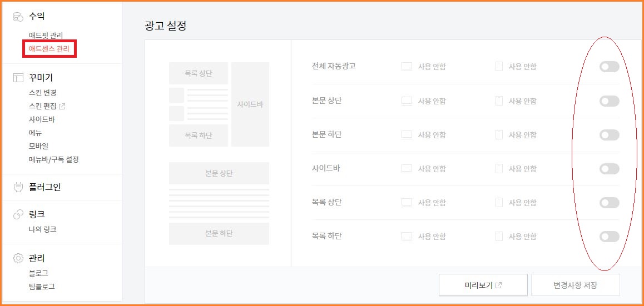Click the 수익 coins icon in sidebar
Screen dimensions: 644x306
[x=18, y=17]
